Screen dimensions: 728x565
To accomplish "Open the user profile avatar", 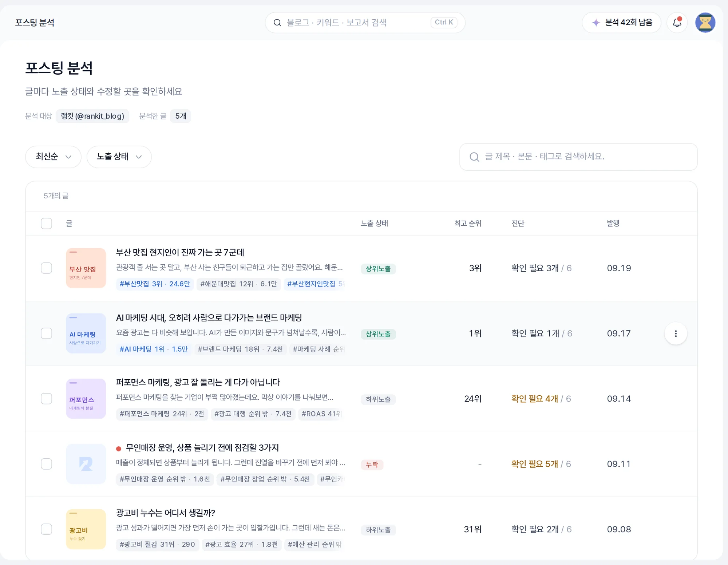I will (705, 23).
